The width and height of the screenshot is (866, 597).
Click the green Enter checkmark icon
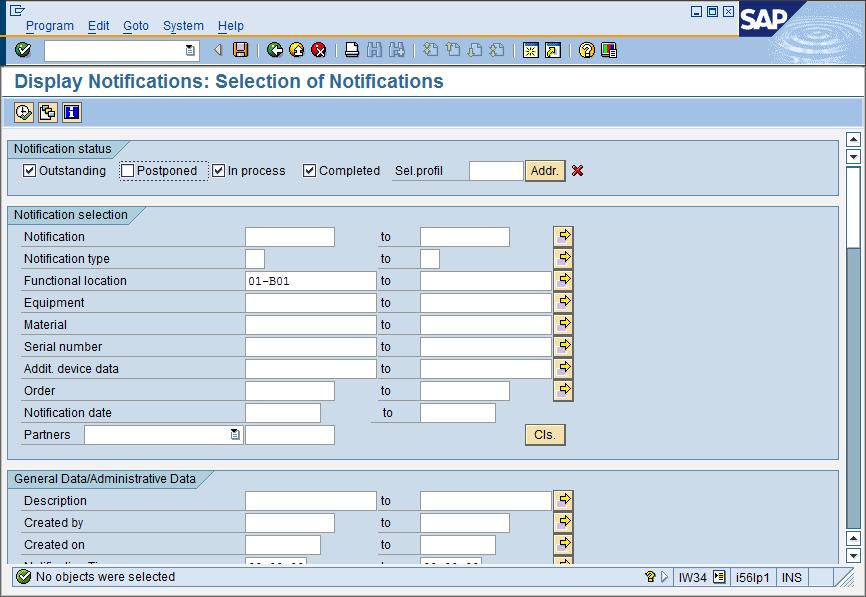pos(23,50)
